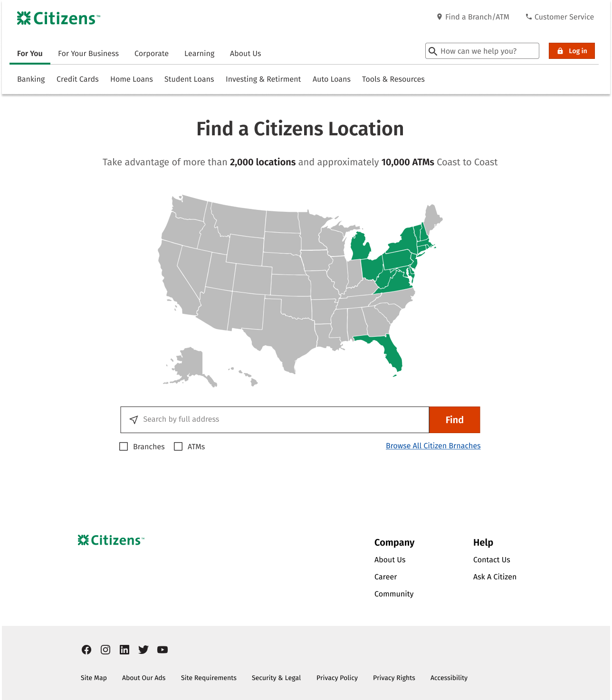Screen dimensions: 612x700
Task: Click location arrow icon in address field
Action: tap(134, 420)
